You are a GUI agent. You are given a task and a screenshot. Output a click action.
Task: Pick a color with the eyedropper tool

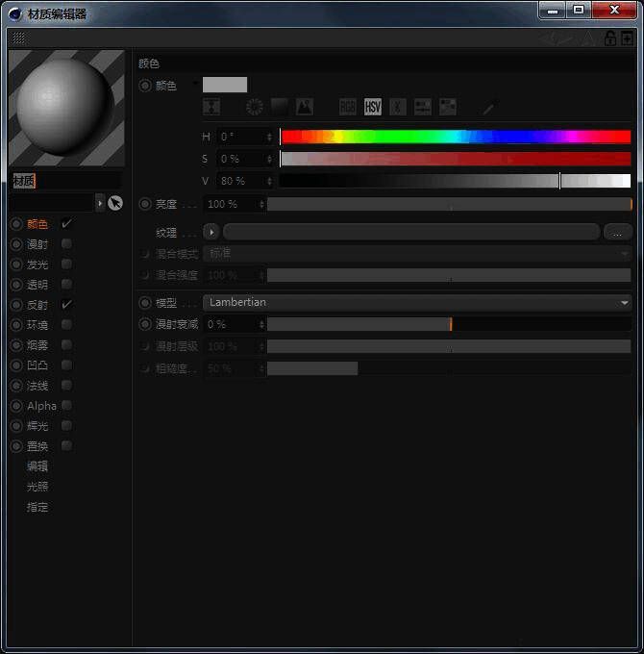pos(488,107)
